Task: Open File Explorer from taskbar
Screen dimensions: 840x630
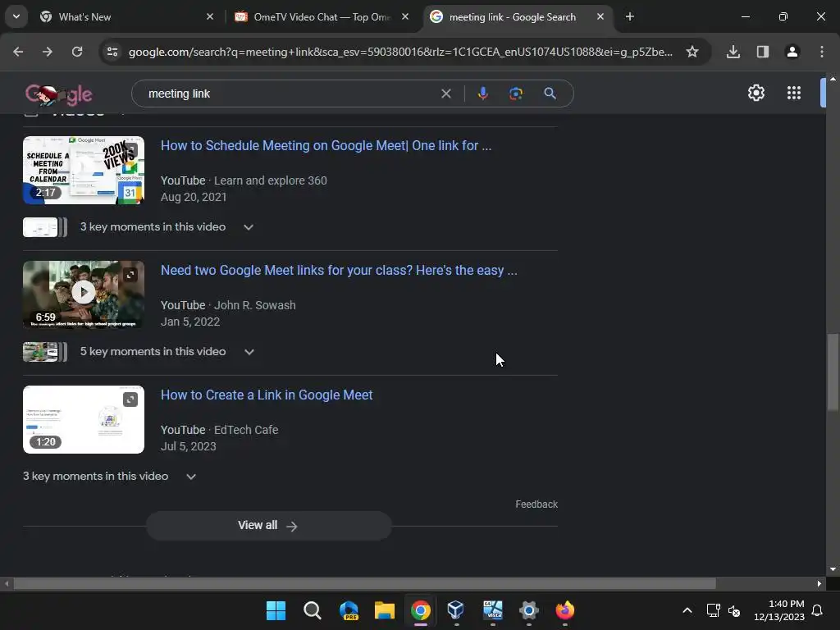Action: point(385,610)
